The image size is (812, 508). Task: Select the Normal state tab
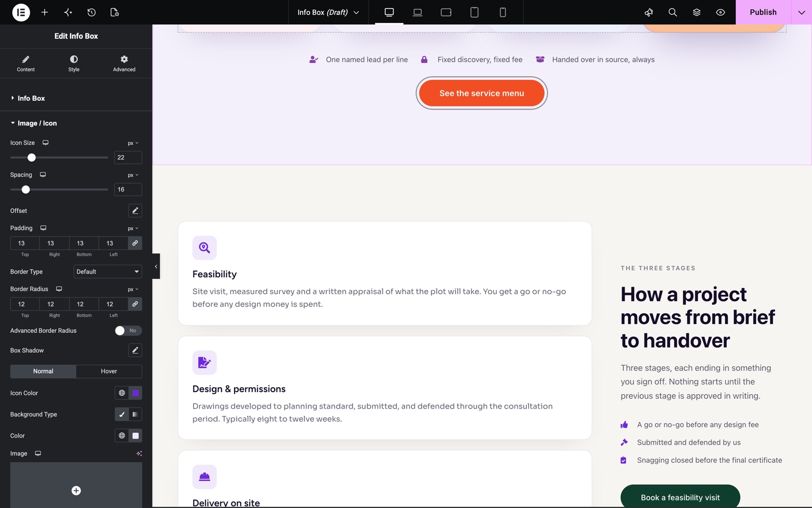click(43, 371)
